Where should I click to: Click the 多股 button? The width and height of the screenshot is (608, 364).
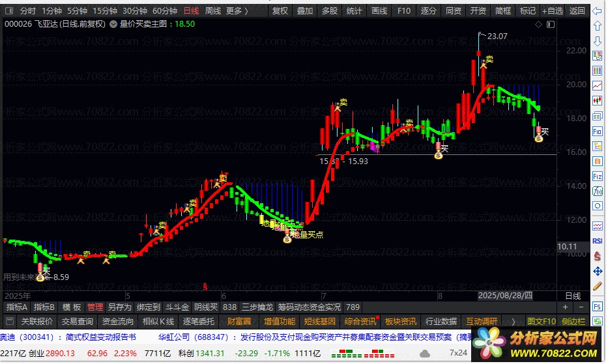330,11
